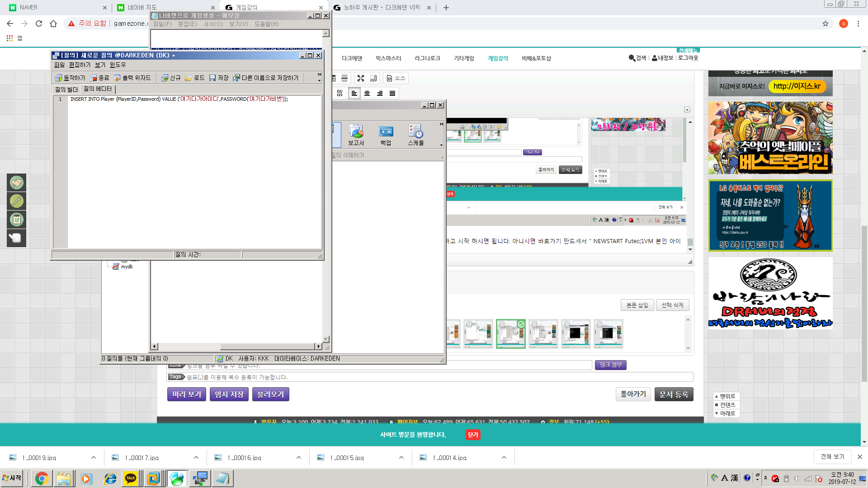Open KakaoTalk from taskbar
This screenshot has height=488, width=868.
[x=131, y=478]
